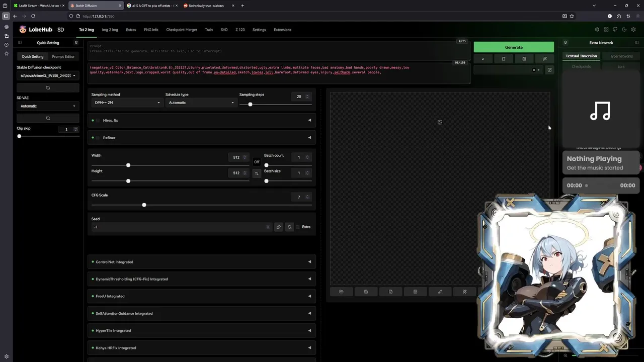The height and width of the screenshot is (362, 644).
Task: Click the send to extras icon below preview
Action: (464, 292)
